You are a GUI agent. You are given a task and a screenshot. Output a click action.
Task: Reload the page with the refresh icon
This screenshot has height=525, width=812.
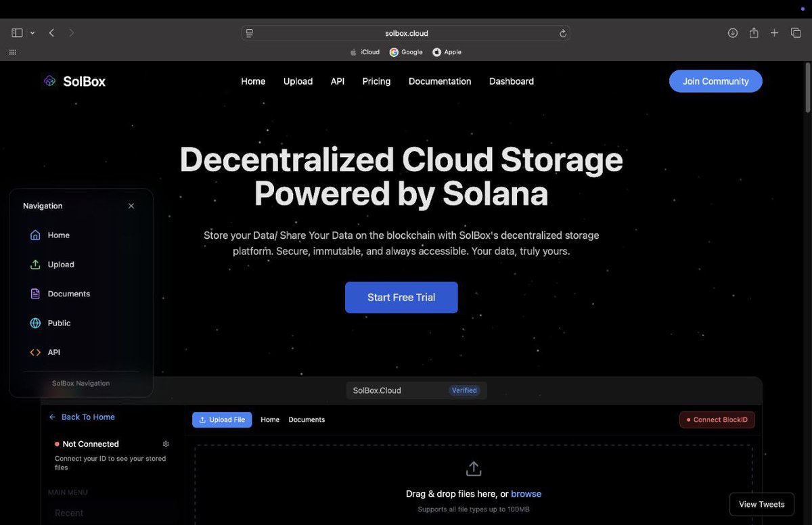pyautogui.click(x=562, y=33)
